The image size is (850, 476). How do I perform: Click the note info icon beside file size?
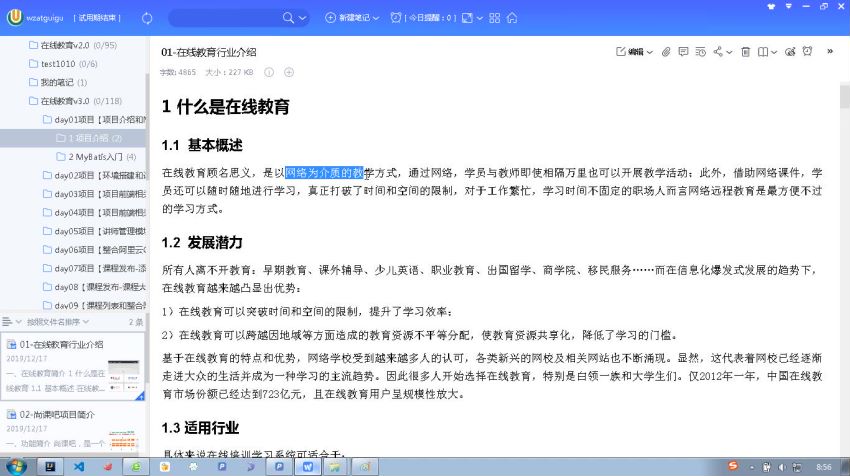pos(270,72)
